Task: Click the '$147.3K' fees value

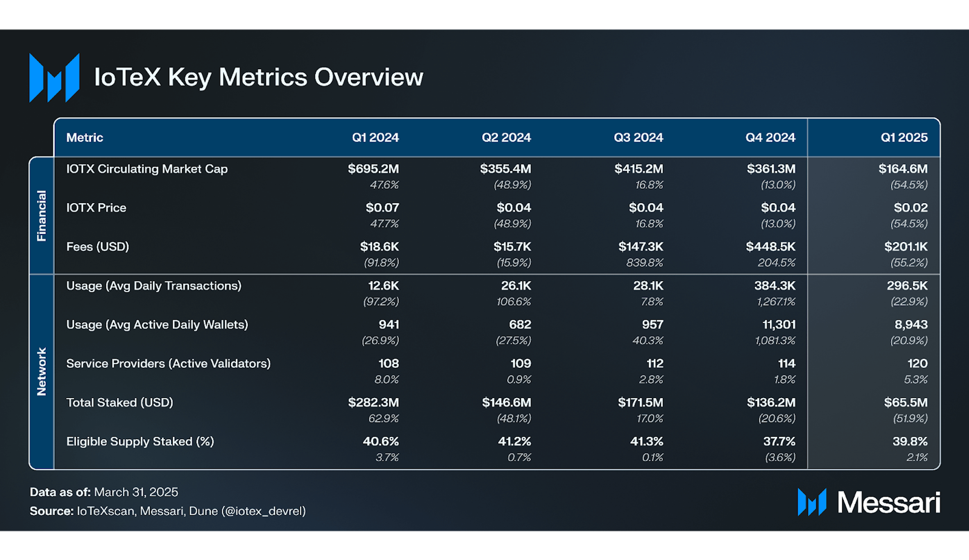Action: [x=641, y=247]
